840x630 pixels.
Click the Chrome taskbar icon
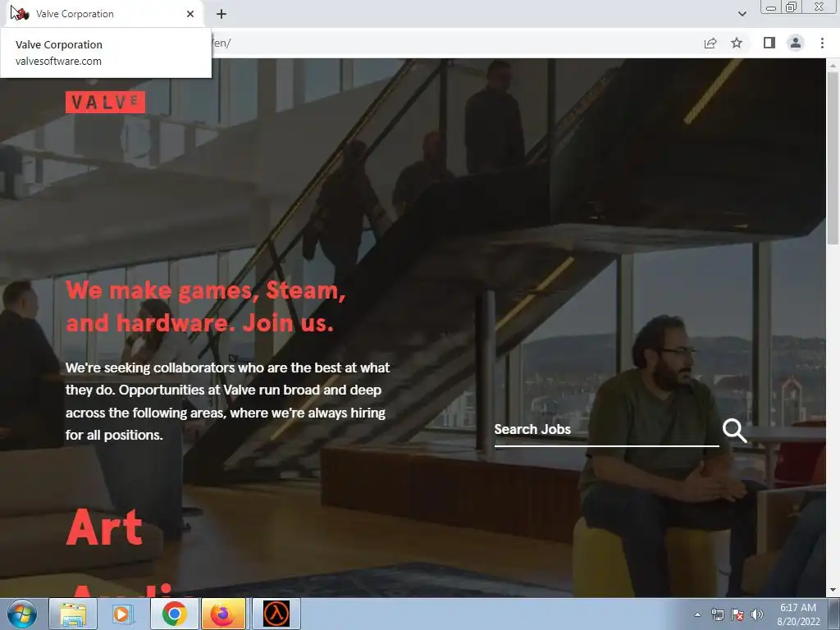pos(175,614)
